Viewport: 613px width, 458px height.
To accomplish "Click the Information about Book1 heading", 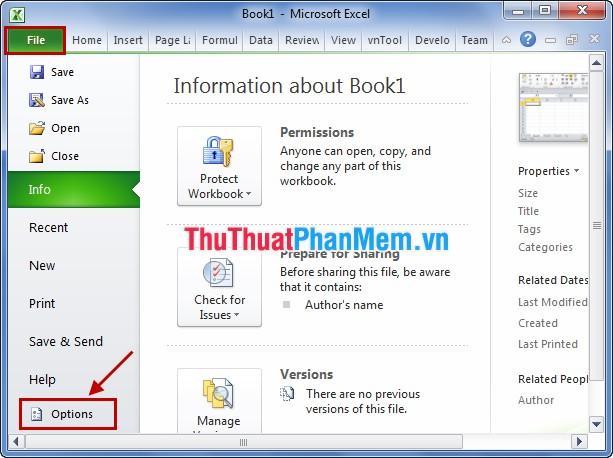I will coord(289,86).
